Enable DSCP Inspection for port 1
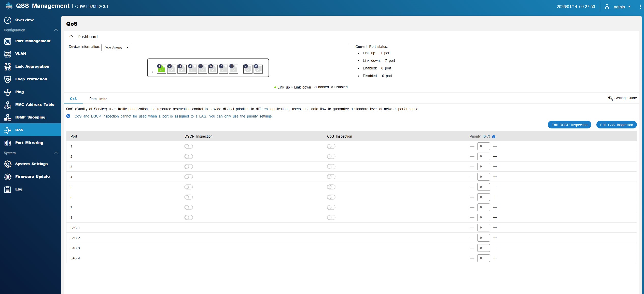The width and height of the screenshot is (644, 294). tap(189, 146)
